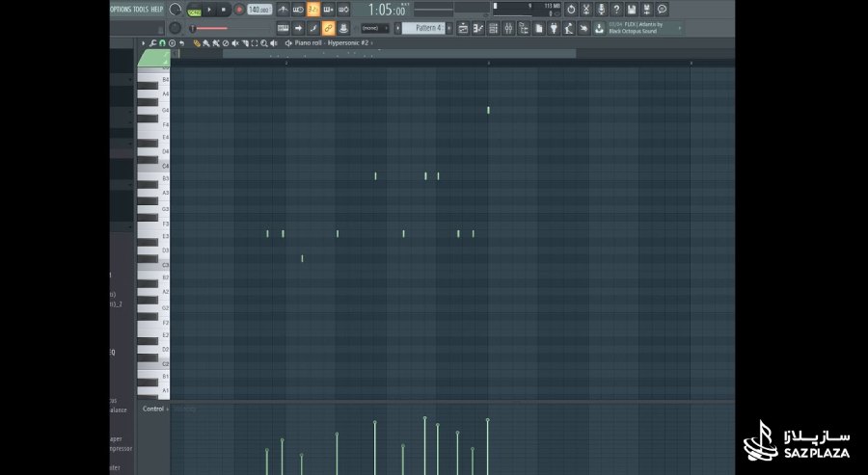Click the 1:05:00 time display
Screen dimensions: 868x475
(387, 10)
